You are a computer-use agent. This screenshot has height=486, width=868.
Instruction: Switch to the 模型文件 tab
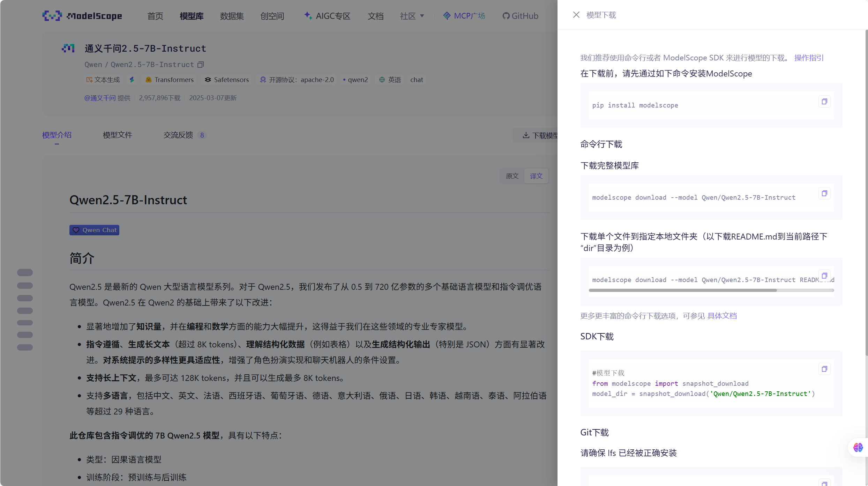click(118, 135)
